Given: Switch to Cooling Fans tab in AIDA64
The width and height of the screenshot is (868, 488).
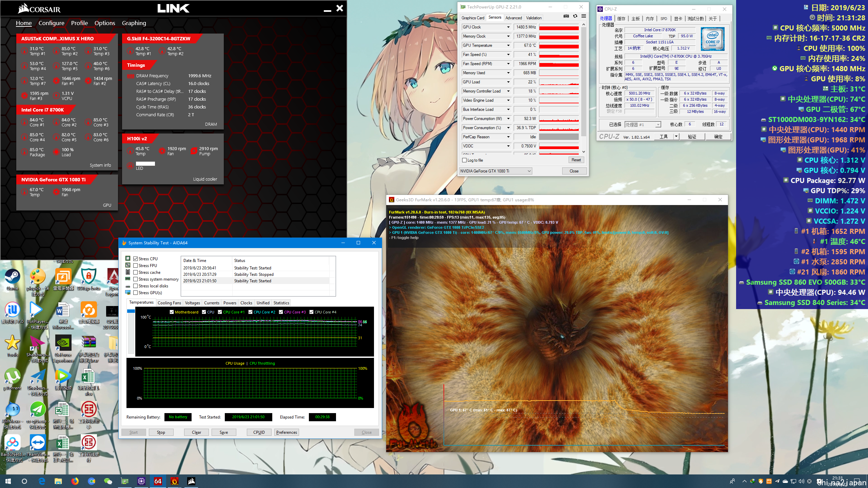Looking at the screenshot, I should pyautogui.click(x=169, y=303).
